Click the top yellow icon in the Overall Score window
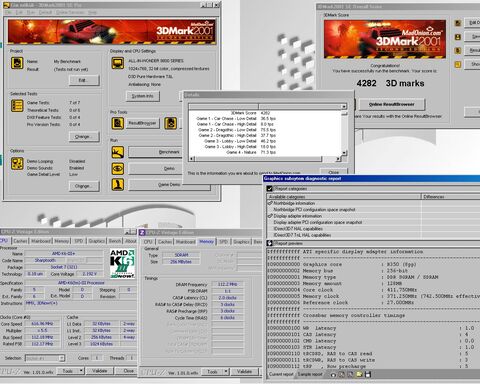Screen dimensions: 480x384 pos(458,23)
